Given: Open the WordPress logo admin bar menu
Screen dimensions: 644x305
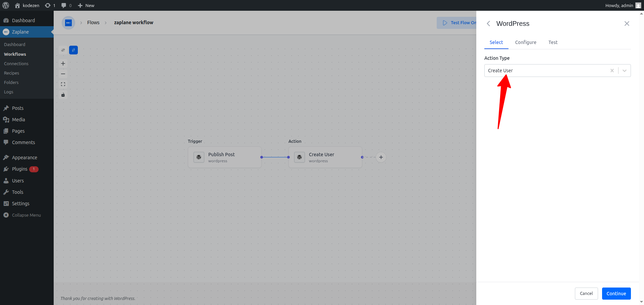Looking at the screenshot, I should click(x=6, y=5).
